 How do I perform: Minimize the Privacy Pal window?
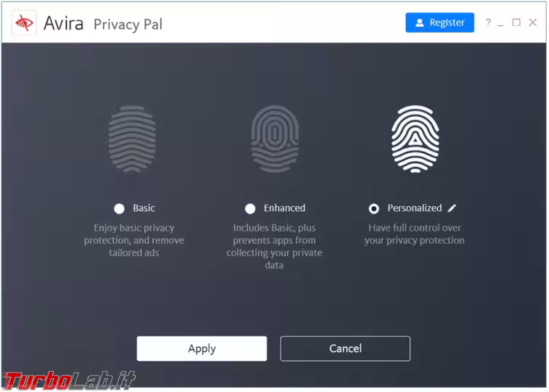pos(502,23)
